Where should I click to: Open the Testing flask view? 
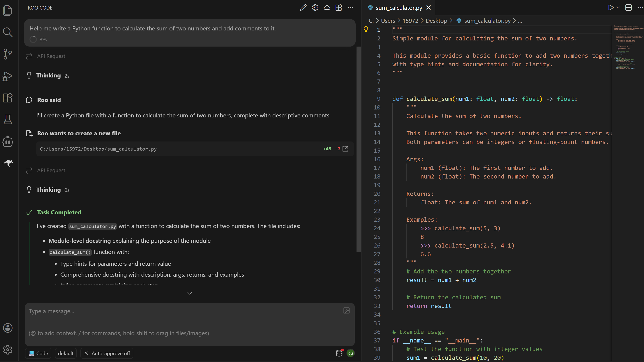click(x=8, y=119)
